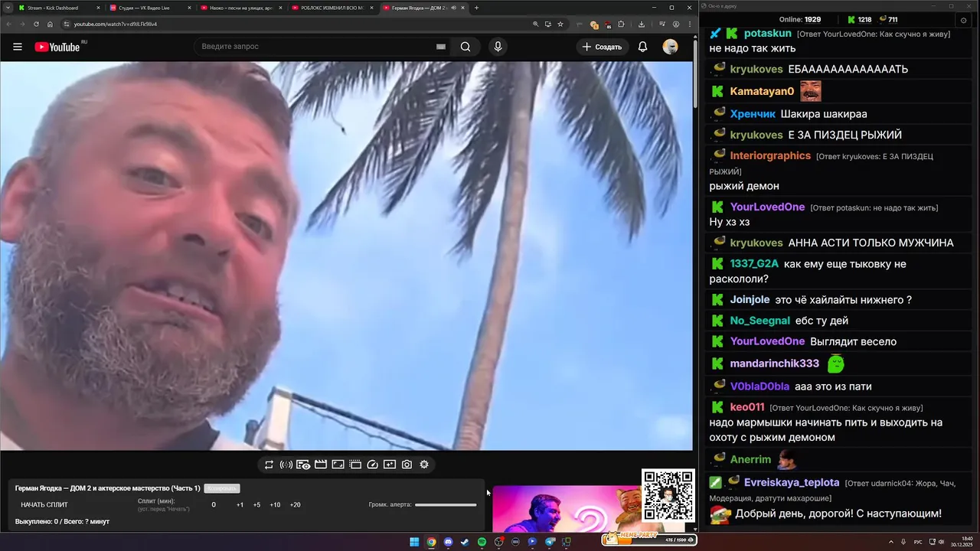Add +1 minute to split

click(x=240, y=504)
